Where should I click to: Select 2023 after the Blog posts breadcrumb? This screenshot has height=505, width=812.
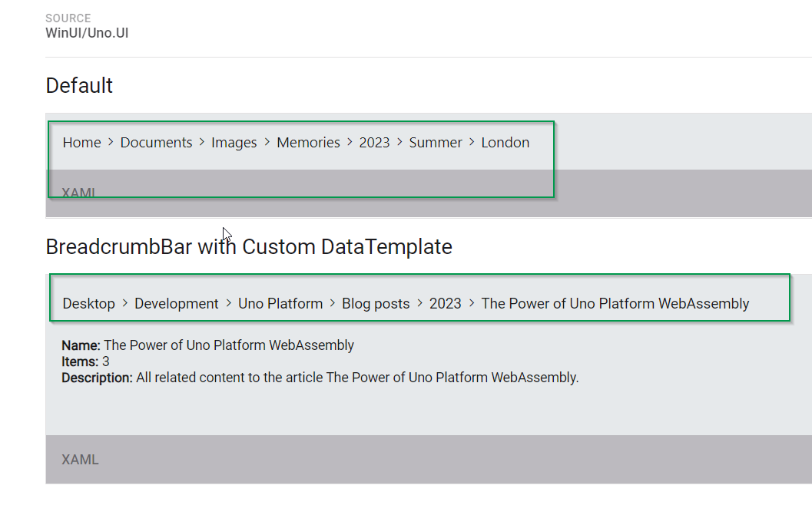point(446,304)
